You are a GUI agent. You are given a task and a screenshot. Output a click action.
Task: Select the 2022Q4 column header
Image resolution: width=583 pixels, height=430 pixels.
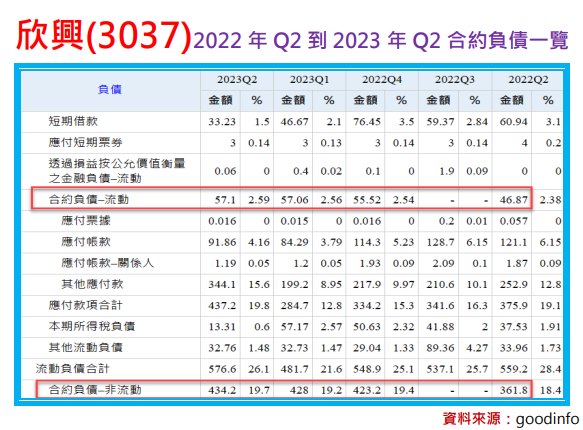pos(382,80)
